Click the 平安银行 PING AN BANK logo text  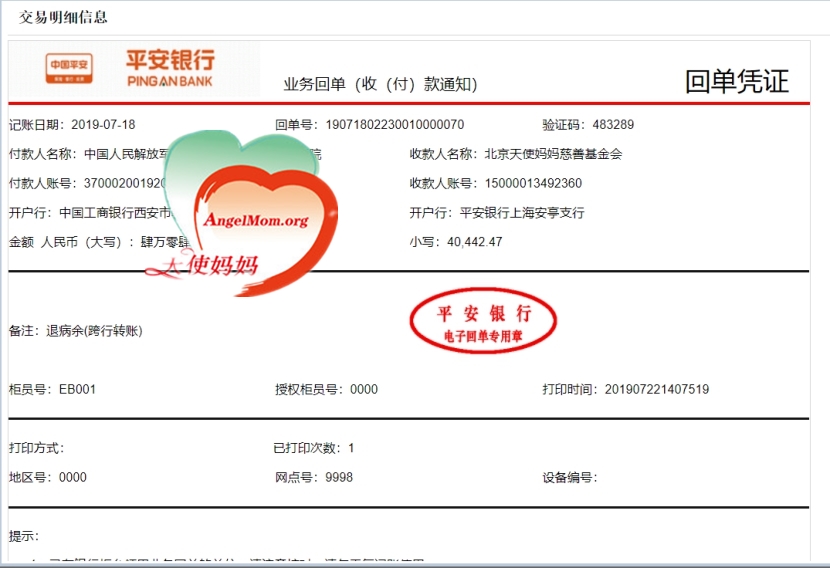(170, 68)
